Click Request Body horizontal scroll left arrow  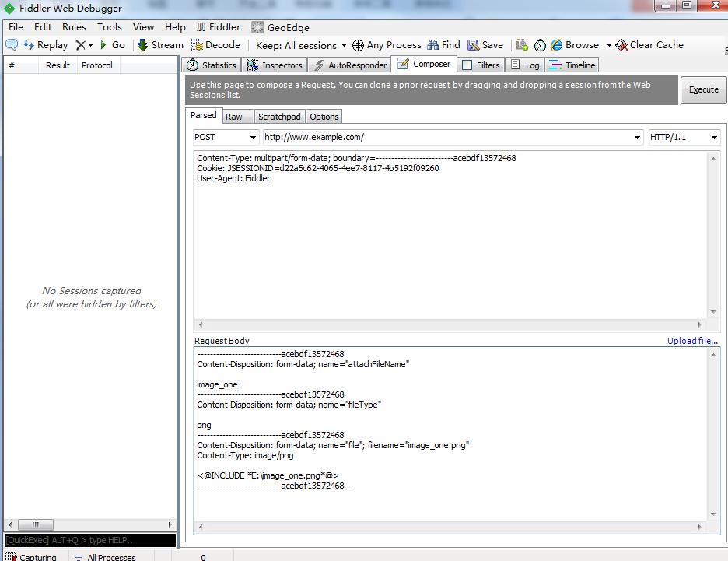[201, 527]
